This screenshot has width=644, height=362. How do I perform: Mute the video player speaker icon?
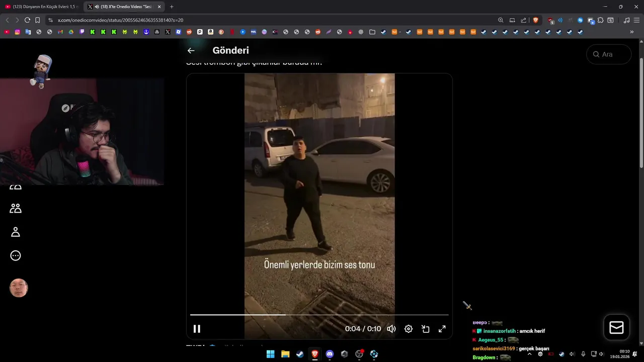[391, 329]
